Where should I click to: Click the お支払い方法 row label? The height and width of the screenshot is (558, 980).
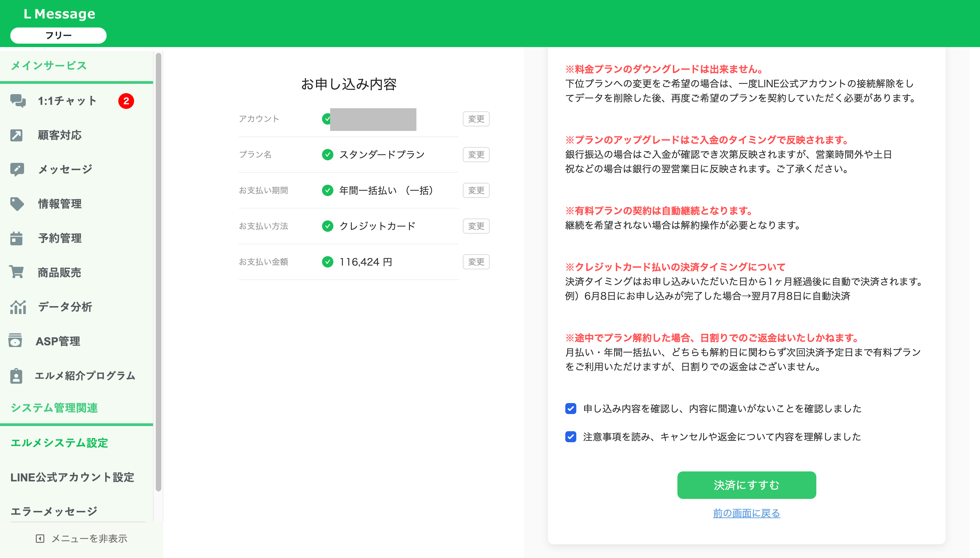pos(263,226)
